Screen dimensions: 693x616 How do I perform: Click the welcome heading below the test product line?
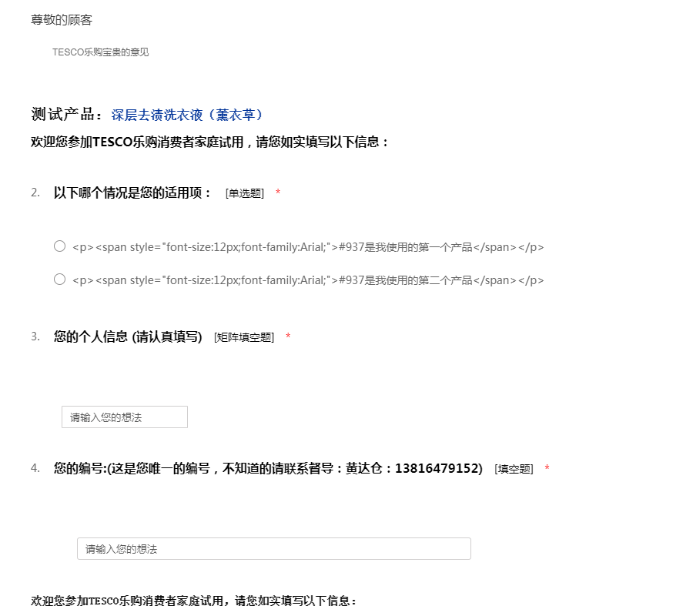pyautogui.click(x=210, y=142)
